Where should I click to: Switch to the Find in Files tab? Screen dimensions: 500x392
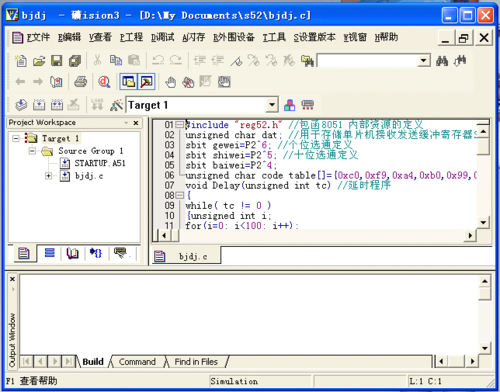(x=196, y=362)
